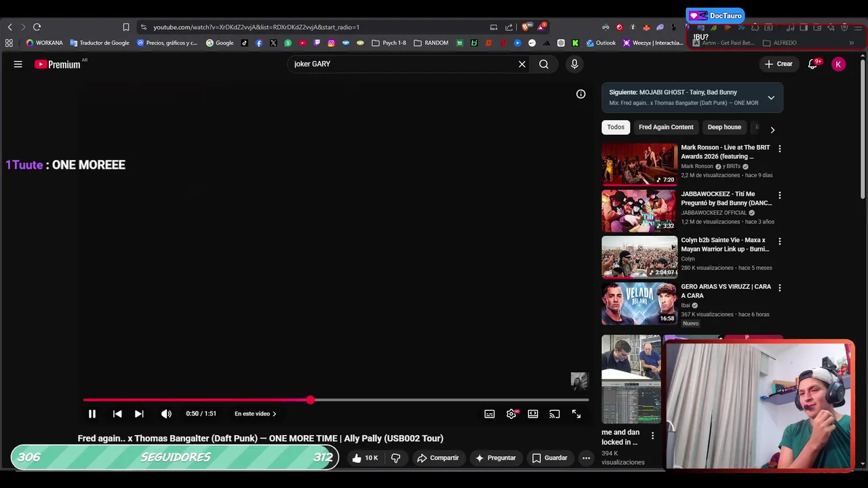Open the TikTok bookmark icon
The height and width of the screenshot is (488, 868).
coord(244,43)
